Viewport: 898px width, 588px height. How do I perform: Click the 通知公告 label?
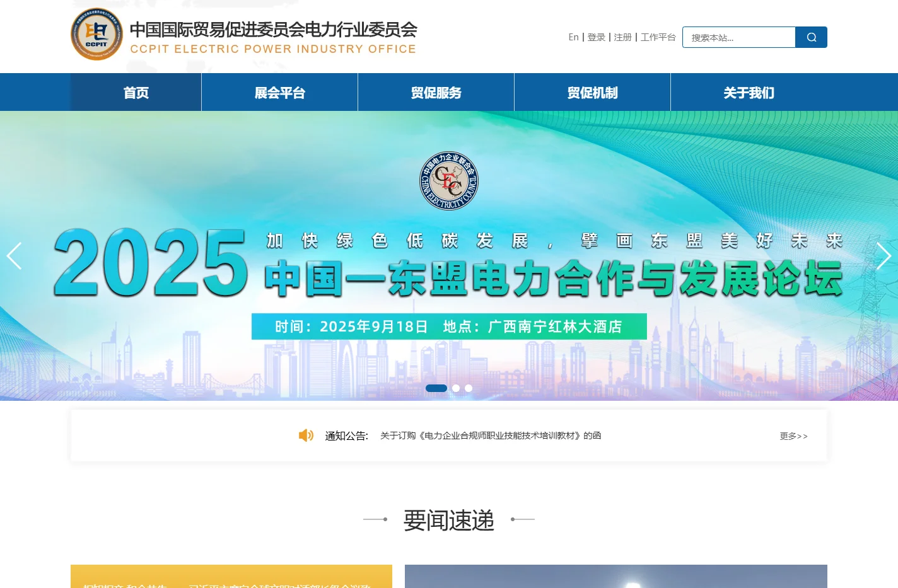pyautogui.click(x=347, y=436)
